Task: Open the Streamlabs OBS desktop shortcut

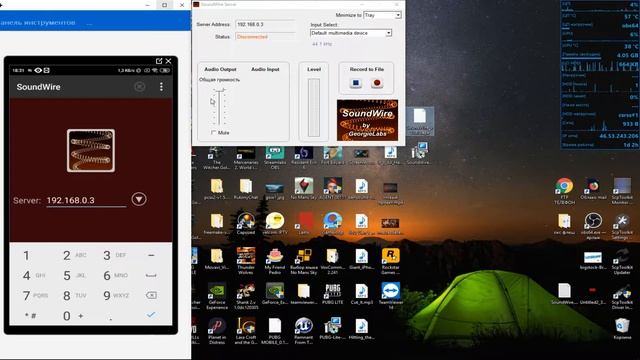Action: 275,158
